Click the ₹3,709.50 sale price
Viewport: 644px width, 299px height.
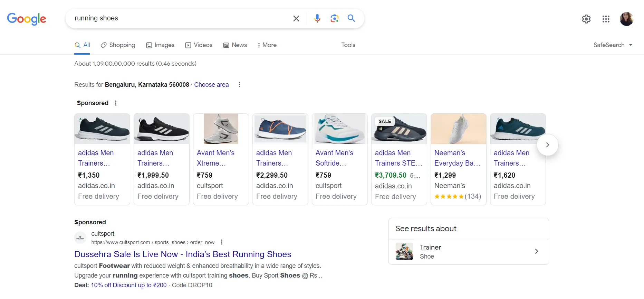(391, 175)
